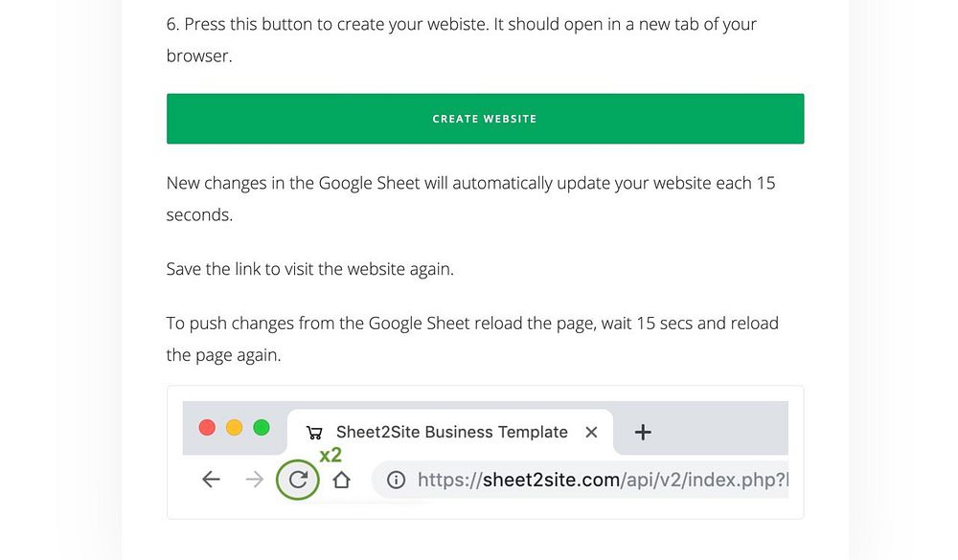Close the Sheet2Site Business Template tab
Viewport: 958px width, 560px height.
[x=591, y=432]
